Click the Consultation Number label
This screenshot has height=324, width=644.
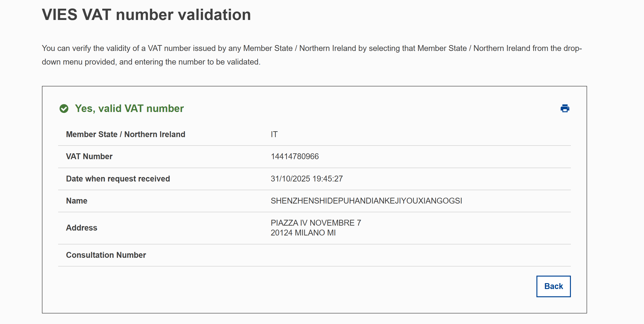click(x=106, y=255)
